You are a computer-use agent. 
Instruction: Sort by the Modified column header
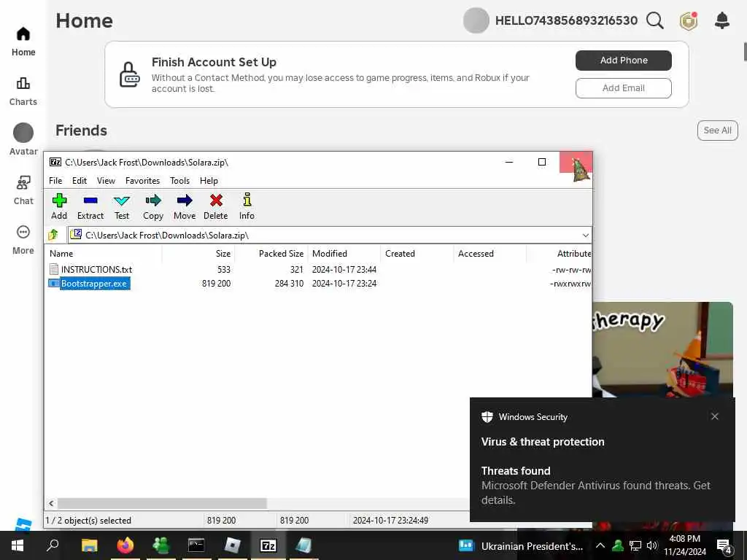click(x=344, y=253)
